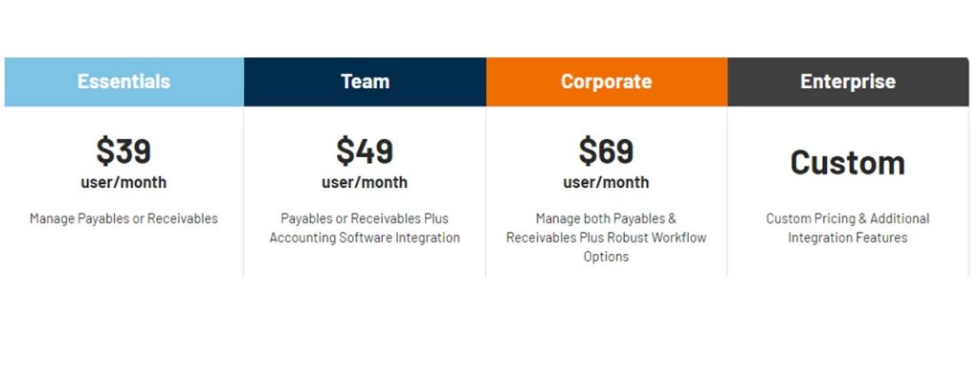Click the Options word in Corporate column

(x=606, y=257)
